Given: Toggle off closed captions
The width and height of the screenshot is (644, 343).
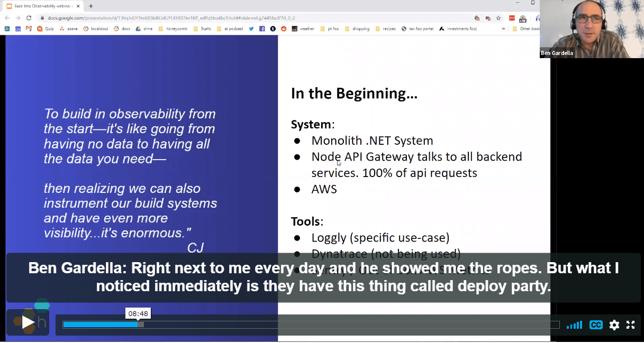Looking at the screenshot, I should pyautogui.click(x=596, y=325).
